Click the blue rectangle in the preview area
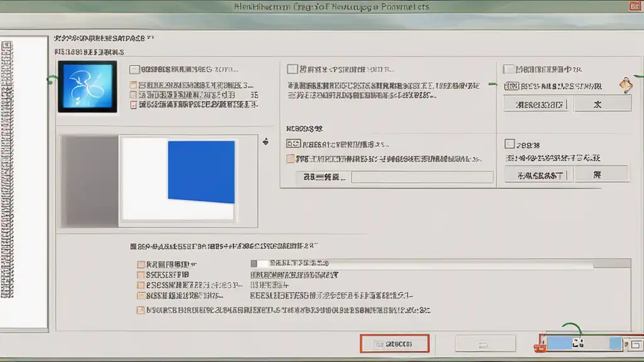The width and height of the screenshot is (644, 362). (201, 172)
